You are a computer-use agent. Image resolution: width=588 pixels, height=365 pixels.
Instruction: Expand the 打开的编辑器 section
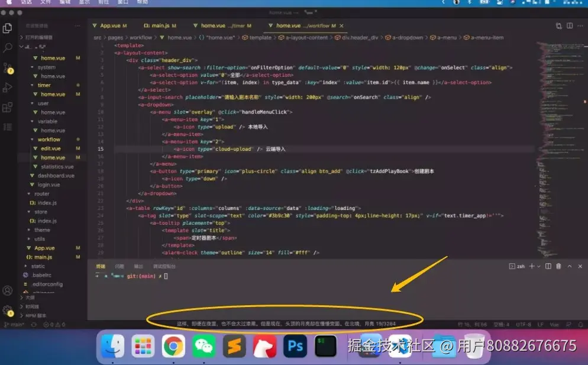[x=37, y=37]
